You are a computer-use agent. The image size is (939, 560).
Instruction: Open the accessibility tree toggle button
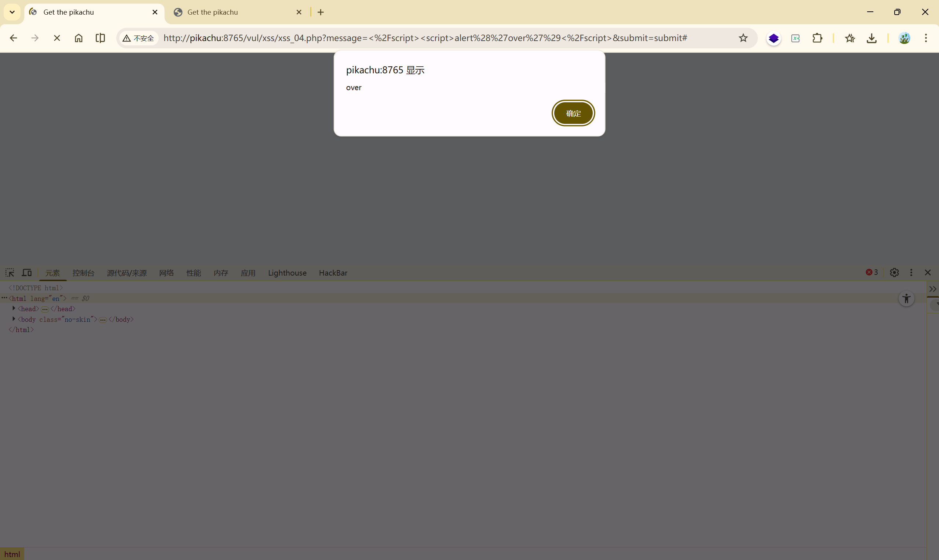[x=906, y=299]
